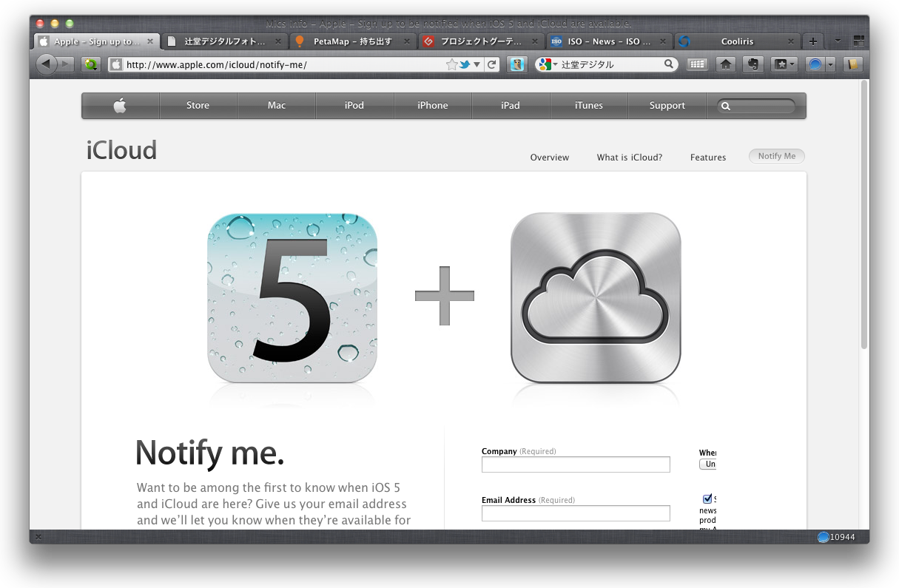Screen dimensions: 899x588
Task: Close the プロジェクトグーテ tab
Action: tap(535, 41)
